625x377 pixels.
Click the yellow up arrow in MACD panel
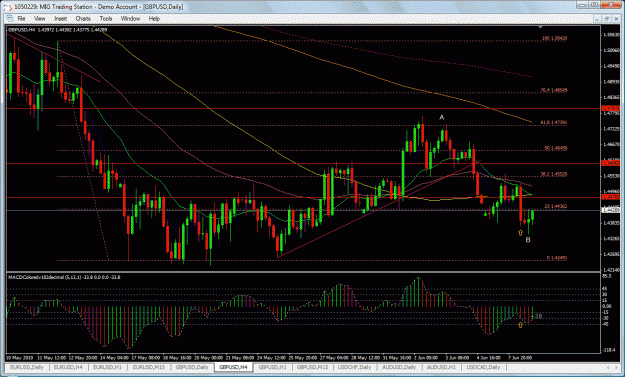click(520, 325)
